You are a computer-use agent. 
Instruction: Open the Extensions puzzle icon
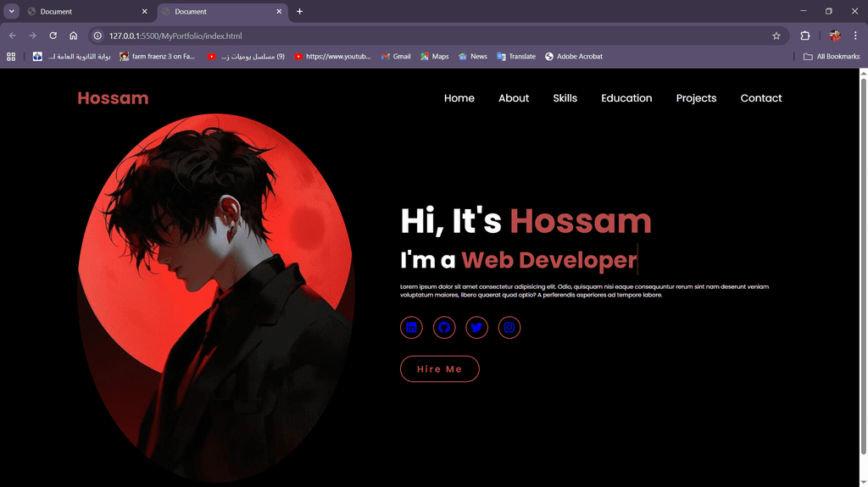point(805,36)
